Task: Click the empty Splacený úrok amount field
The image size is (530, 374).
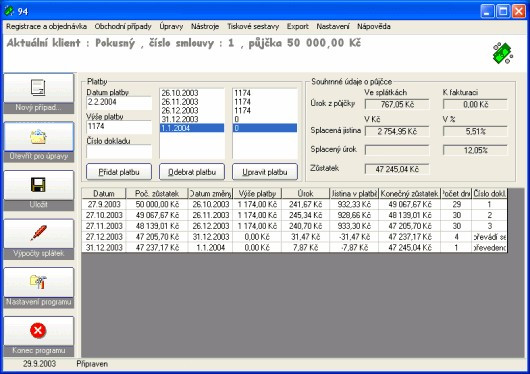Action: (x=397, y=150)
